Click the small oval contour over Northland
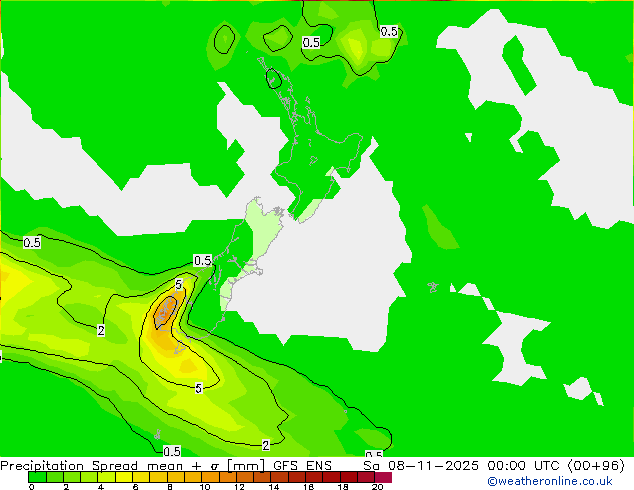 [273, 78]
